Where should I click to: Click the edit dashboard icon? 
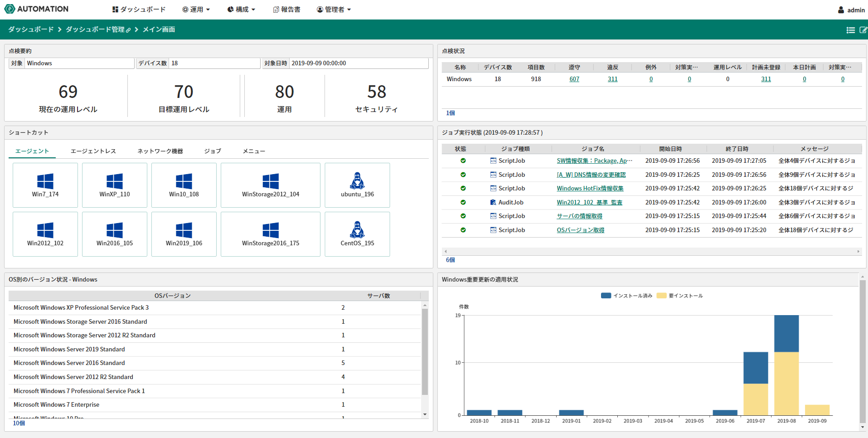point(863,30)
